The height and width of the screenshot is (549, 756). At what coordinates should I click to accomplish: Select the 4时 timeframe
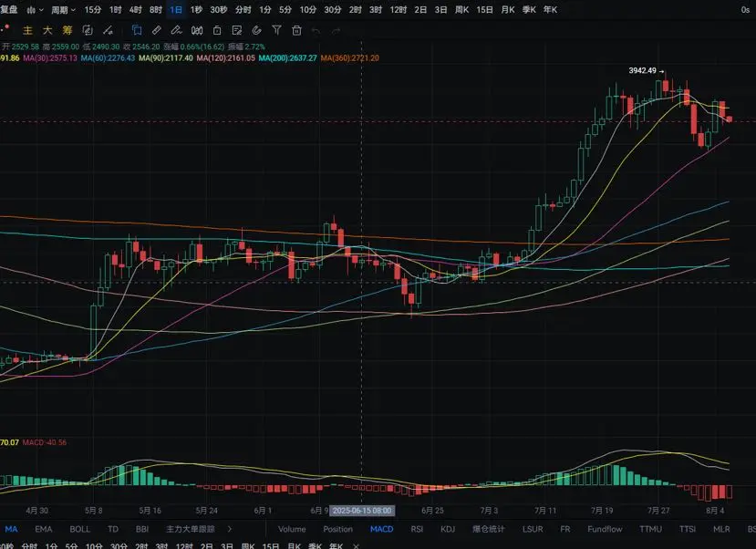coord(136,10)
